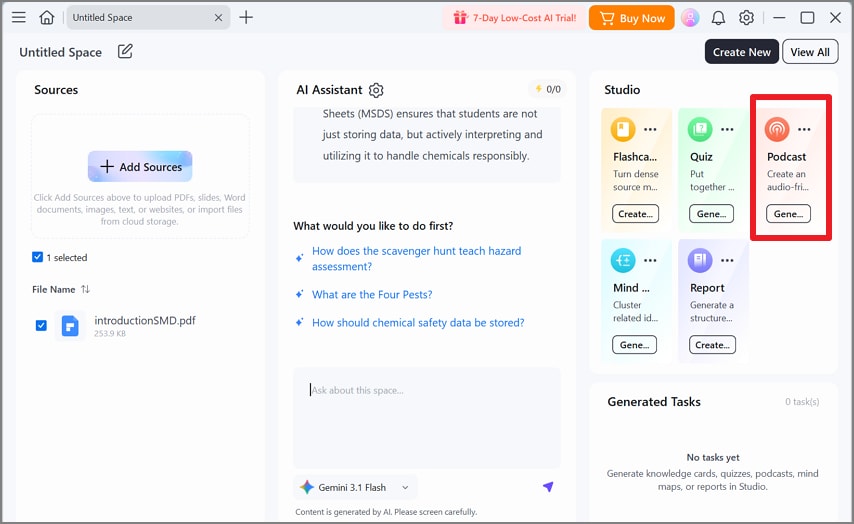Click the Quiz card icon
This screenshot has width=854, height=524.
pos(700,130)
